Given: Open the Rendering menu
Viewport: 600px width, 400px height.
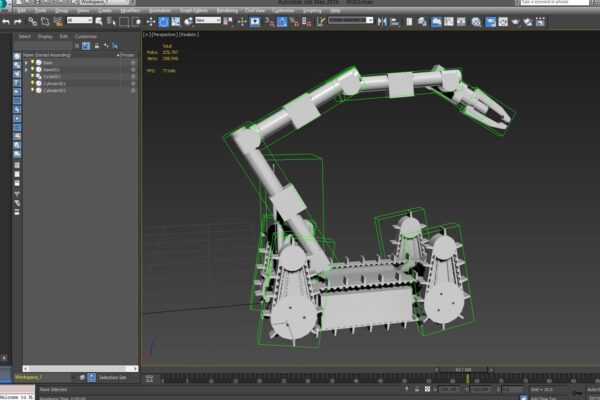Looking at the screenshot, I should [x=227, y=11].
